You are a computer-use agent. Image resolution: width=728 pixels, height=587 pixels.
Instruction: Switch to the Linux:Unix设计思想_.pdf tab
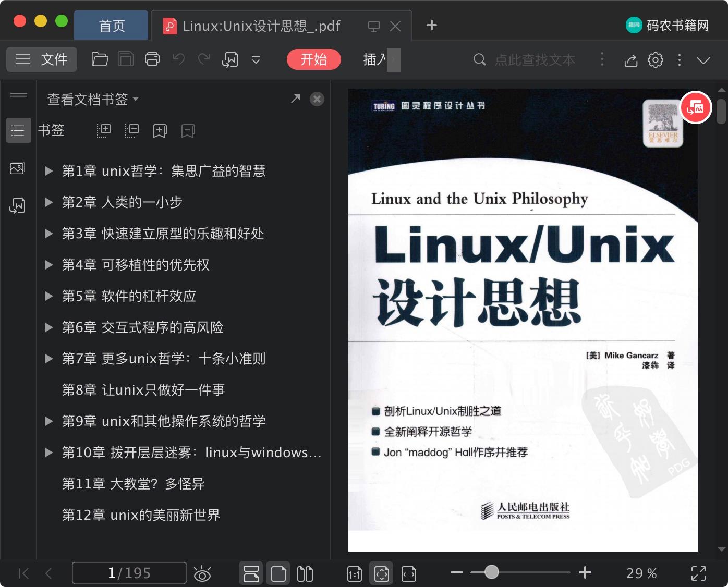click(261, 26)
